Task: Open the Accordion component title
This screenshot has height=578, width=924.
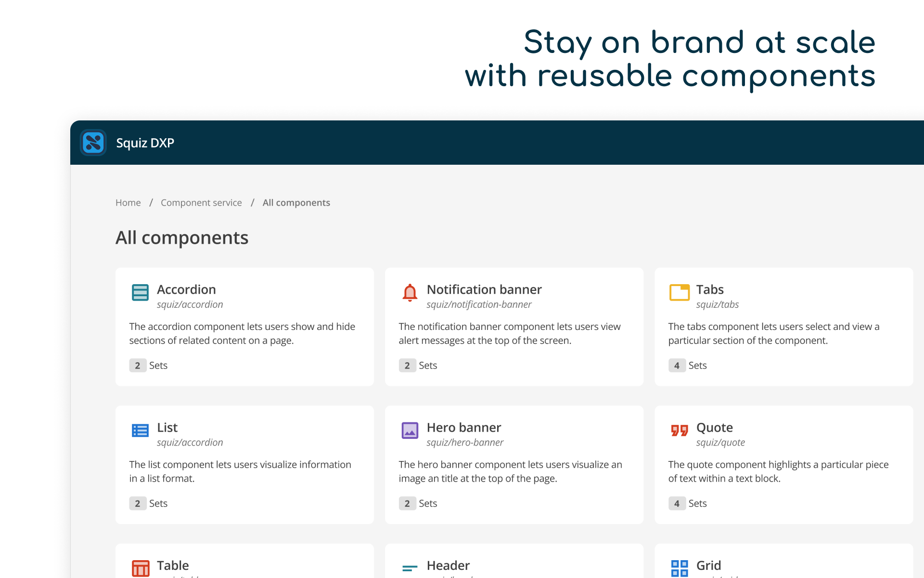Action: (x=186, y=289)
